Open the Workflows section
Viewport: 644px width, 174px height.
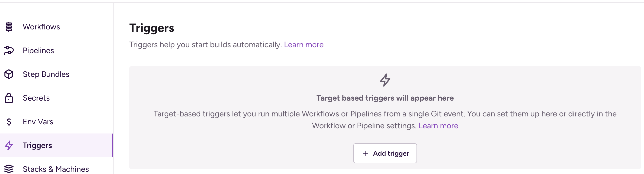41,26
